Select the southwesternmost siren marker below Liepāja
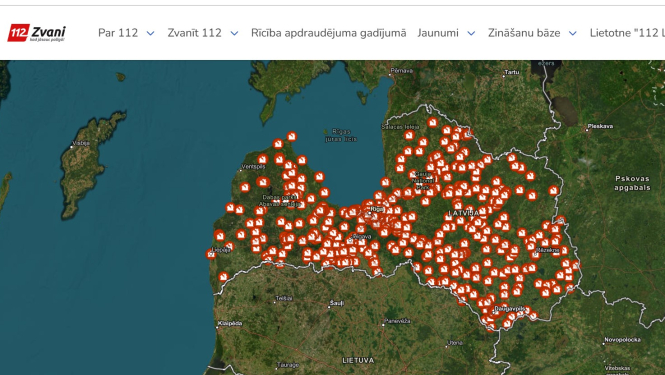Viewport: 665px width, 375px height. [x=223, y=277]
